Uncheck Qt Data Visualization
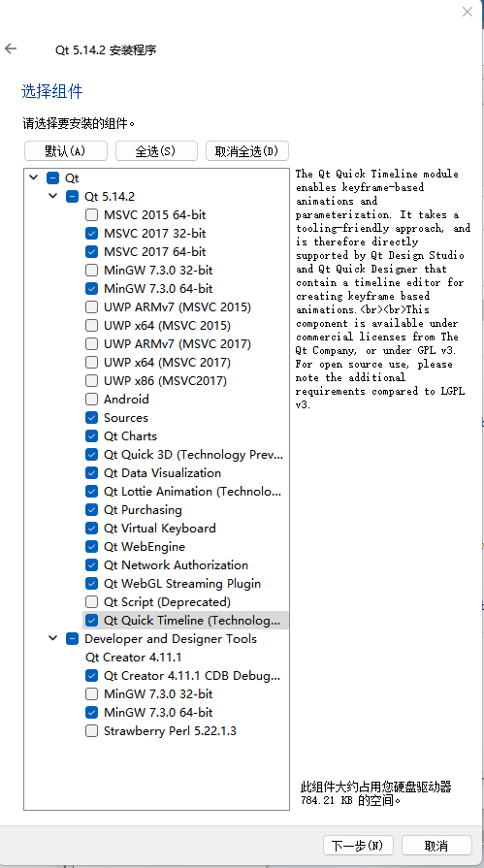The height and width of the screenshot is (868, 484). pos(91,472)
